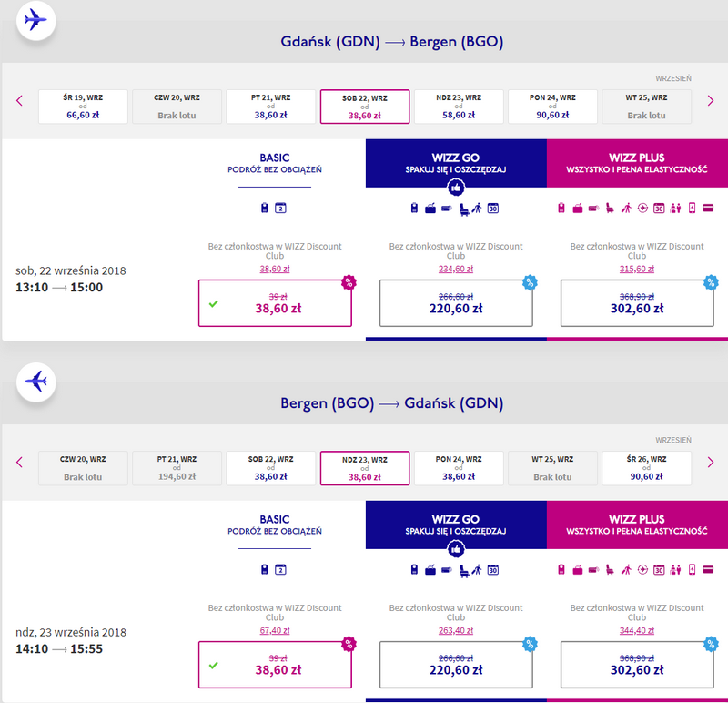Screen dimensions: 728x703
Task: Open the outbound 234,60 zł non-member price link
Action: 455,269
